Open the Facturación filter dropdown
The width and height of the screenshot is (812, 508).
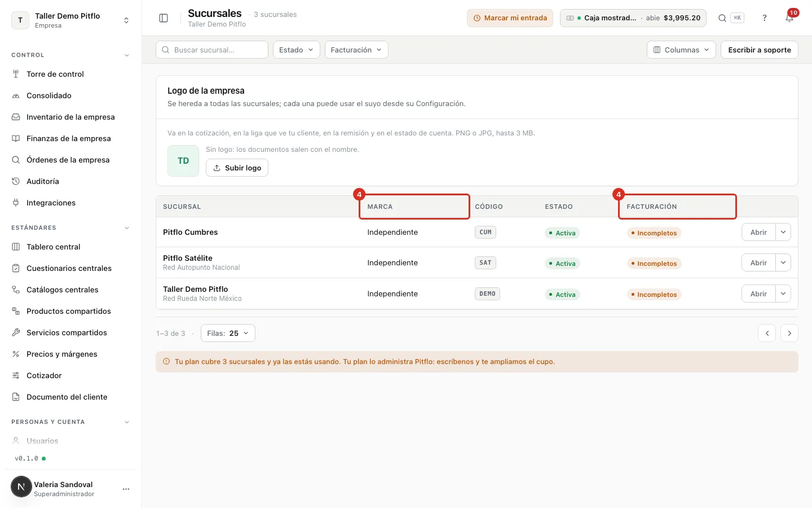(356, 50)
